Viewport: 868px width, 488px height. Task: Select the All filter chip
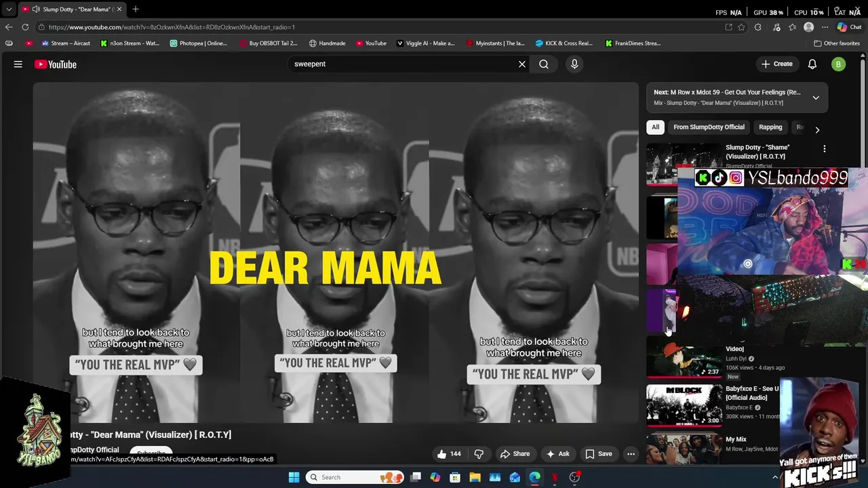(x=655, y=127)
